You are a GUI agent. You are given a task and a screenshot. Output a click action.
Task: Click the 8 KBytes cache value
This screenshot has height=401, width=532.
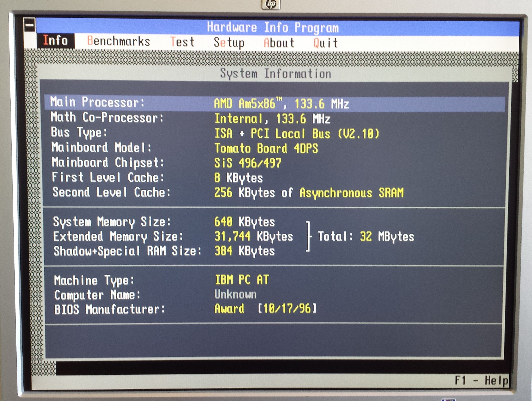tap(239, 178)
